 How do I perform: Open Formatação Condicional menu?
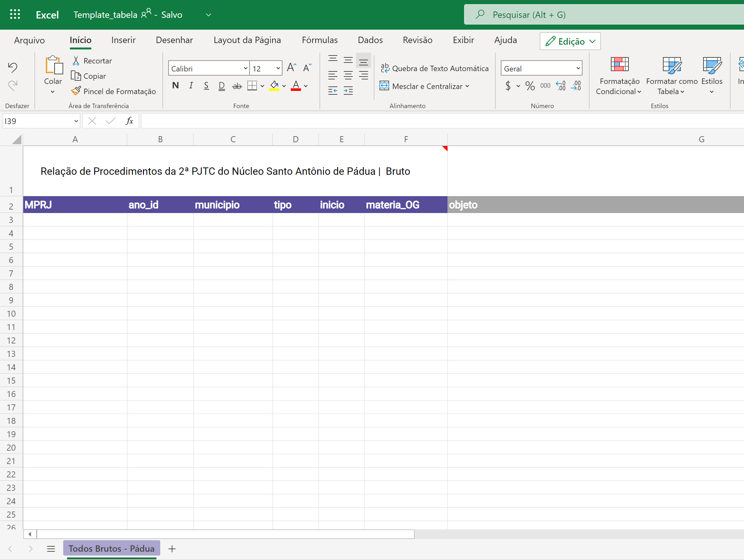tap(619, 76)
